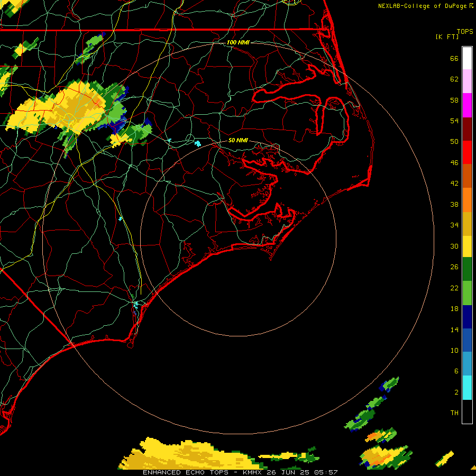
Task: Click the '46' legend value label
Action: pos(454,163)
